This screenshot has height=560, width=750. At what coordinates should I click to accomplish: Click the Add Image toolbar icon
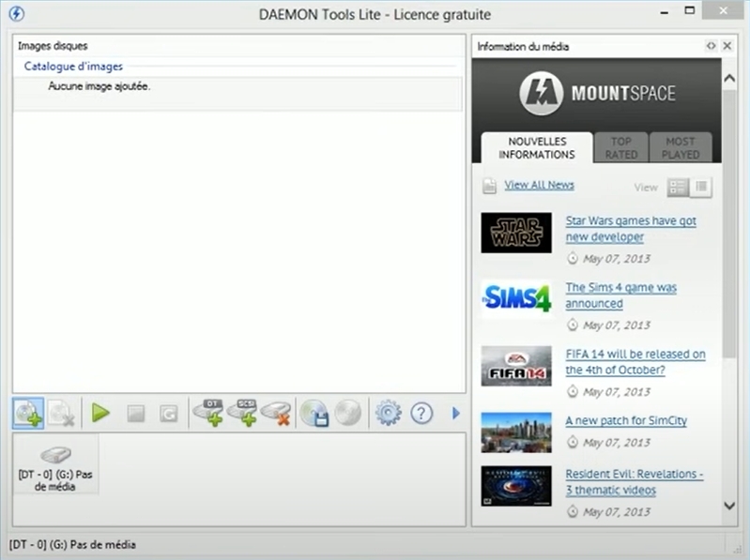click(x=27, y=413)
